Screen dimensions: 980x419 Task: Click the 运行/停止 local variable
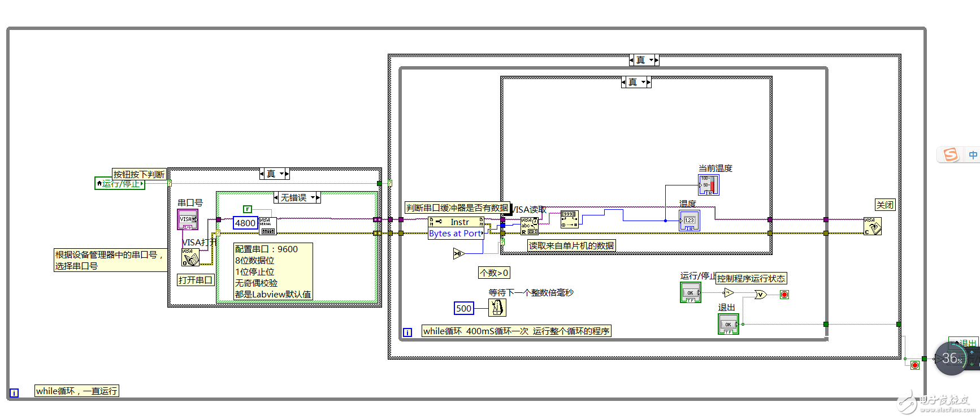click(120, 183)
